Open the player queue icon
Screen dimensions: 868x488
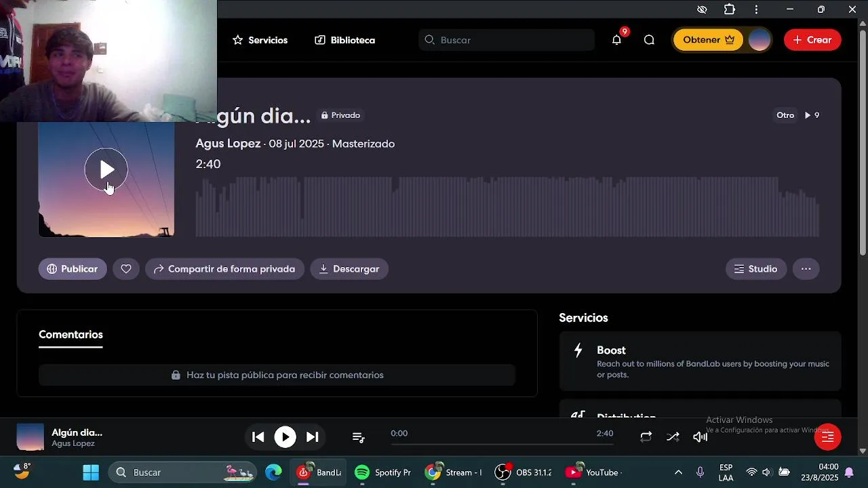[359, 438]
